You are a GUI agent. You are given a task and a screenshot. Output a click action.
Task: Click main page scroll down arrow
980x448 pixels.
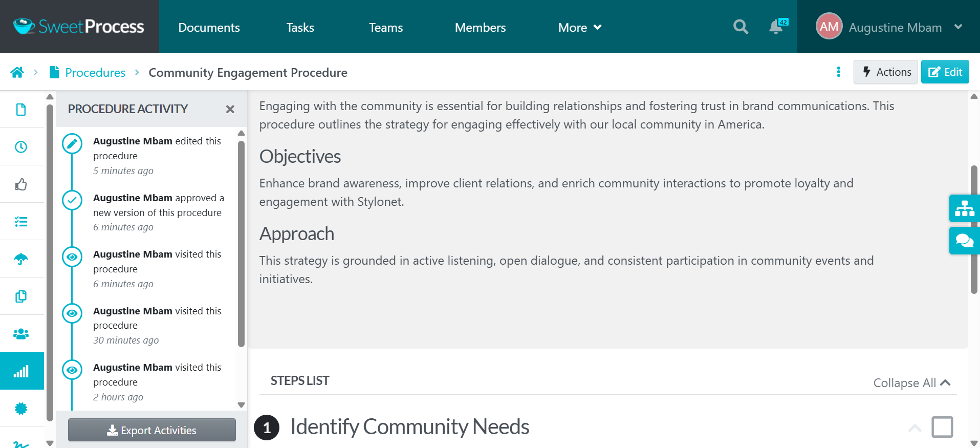(x=974, y=443)
